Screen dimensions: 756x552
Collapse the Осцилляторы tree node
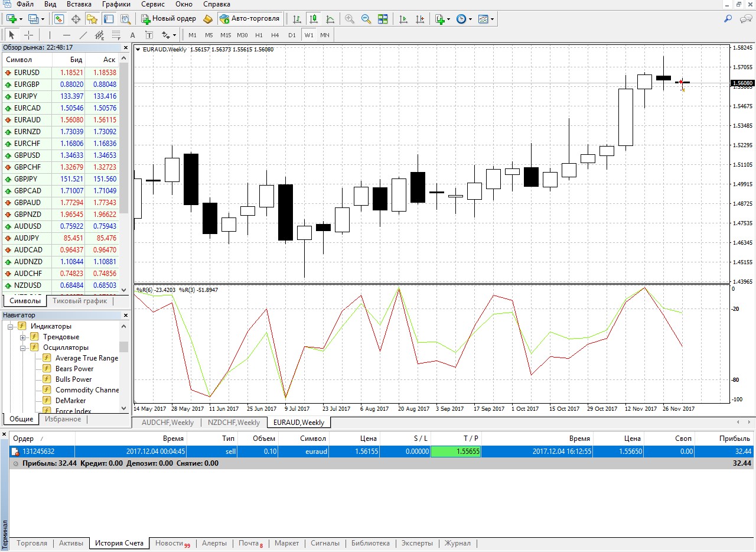[x=22, y=348]
